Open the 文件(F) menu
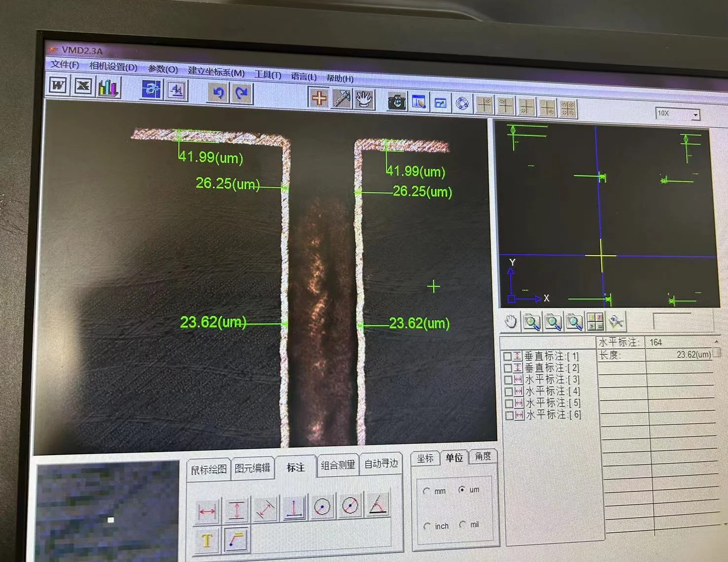728x562 pixels. 65,65
